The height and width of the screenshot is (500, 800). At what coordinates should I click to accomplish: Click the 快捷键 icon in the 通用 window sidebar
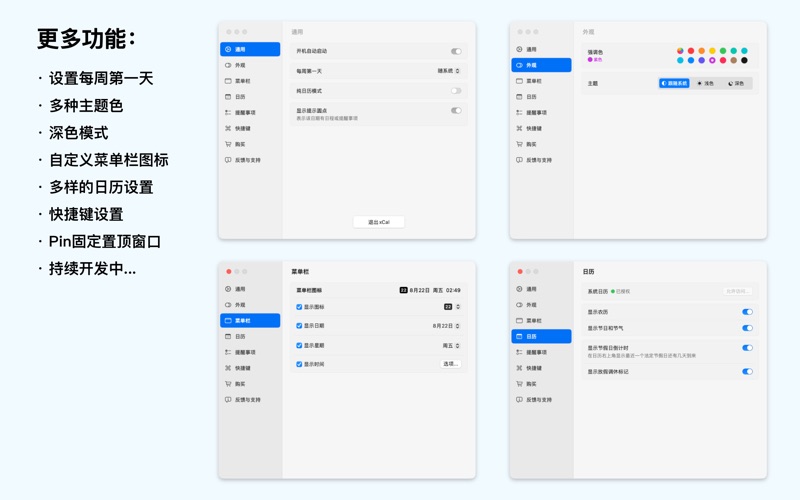(x=228, y=129)
